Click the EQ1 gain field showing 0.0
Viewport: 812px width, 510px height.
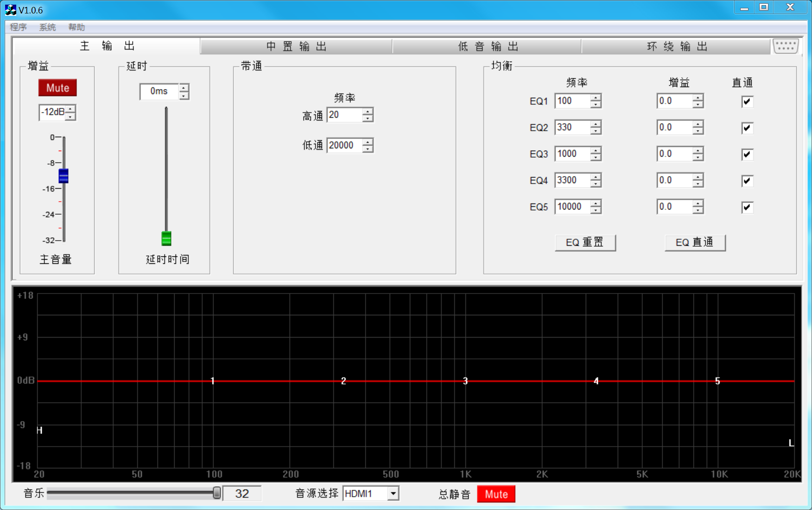click(675, 101)
